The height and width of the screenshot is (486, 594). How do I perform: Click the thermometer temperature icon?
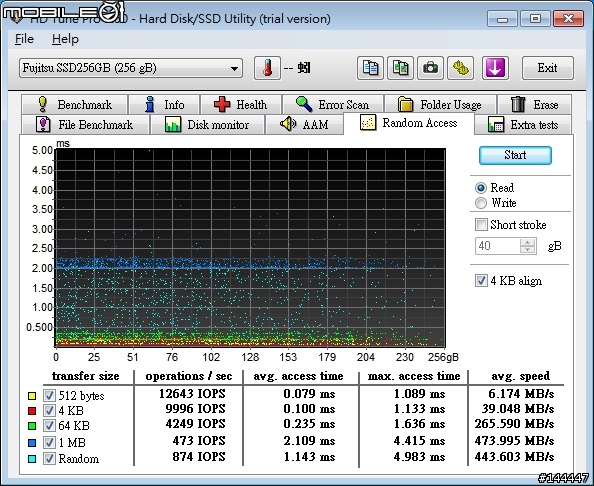coord(267,68)
